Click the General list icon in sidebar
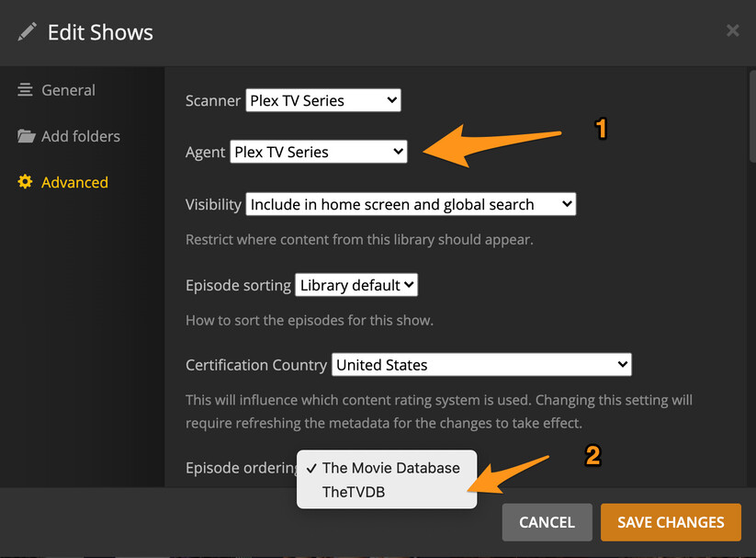The height and width of the screenshot is (558, 756). pos(25,90)
